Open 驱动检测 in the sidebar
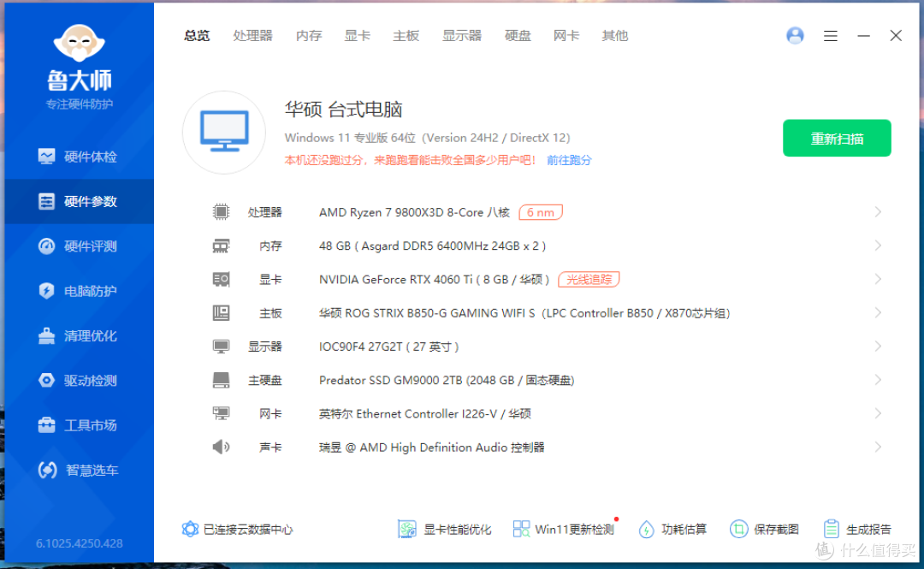The image size is (924, 569). pos(79,380)
